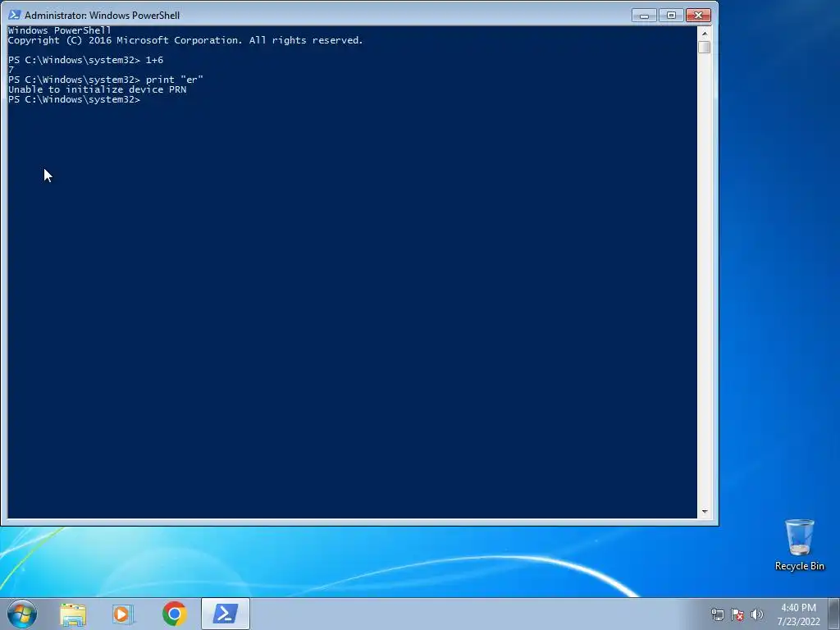Viewport: 840px width, 630px height.
Task: Open the network status tray icon
Action: pos(717,614)
